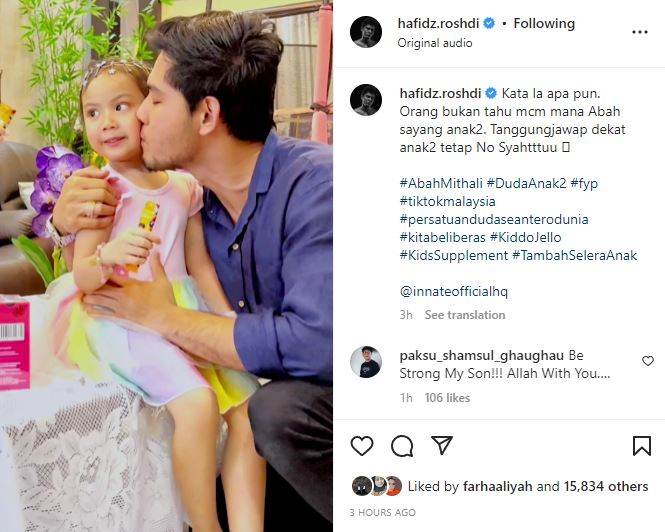This screenshot has height=532, width=665.
Task: Open paksu_shamsul_ghaughau profile avatar
Action: pyautogui.click(x=366, y=362)
